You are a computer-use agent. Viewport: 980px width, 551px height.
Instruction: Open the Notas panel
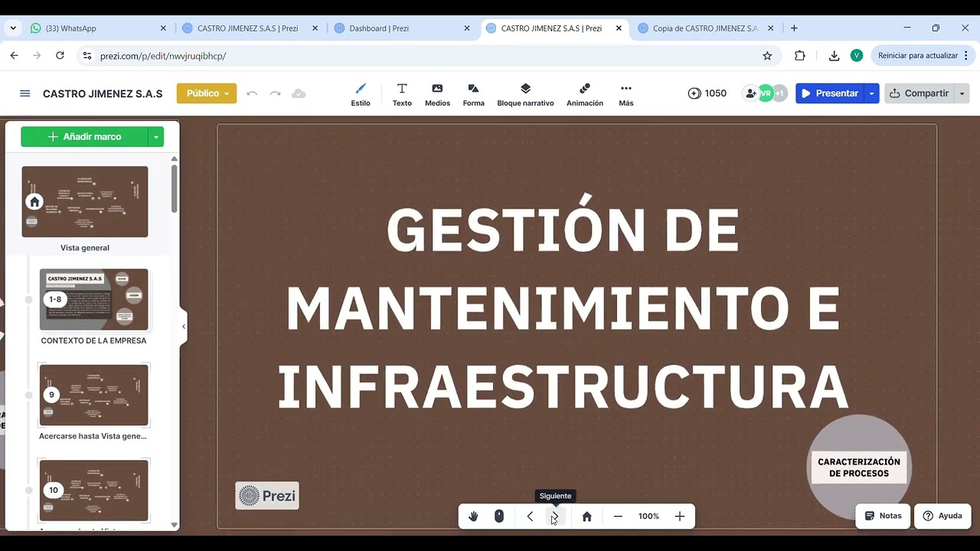coord(883,516)
